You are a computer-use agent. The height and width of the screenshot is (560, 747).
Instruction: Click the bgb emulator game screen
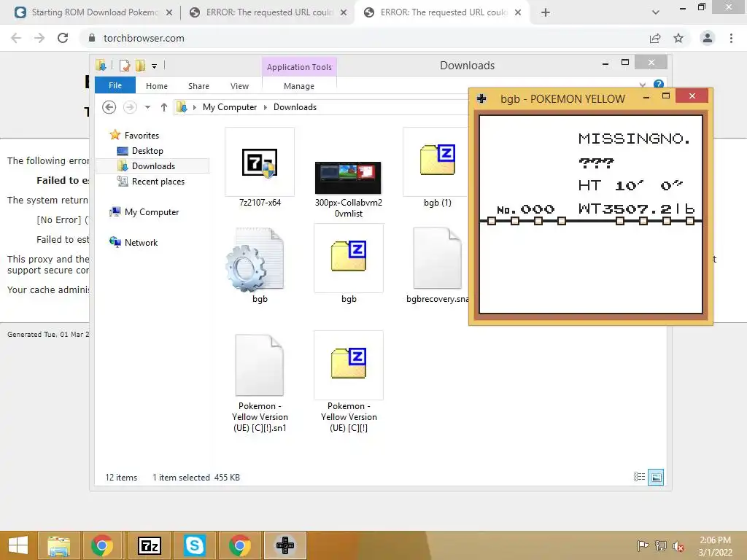point(591,215)
